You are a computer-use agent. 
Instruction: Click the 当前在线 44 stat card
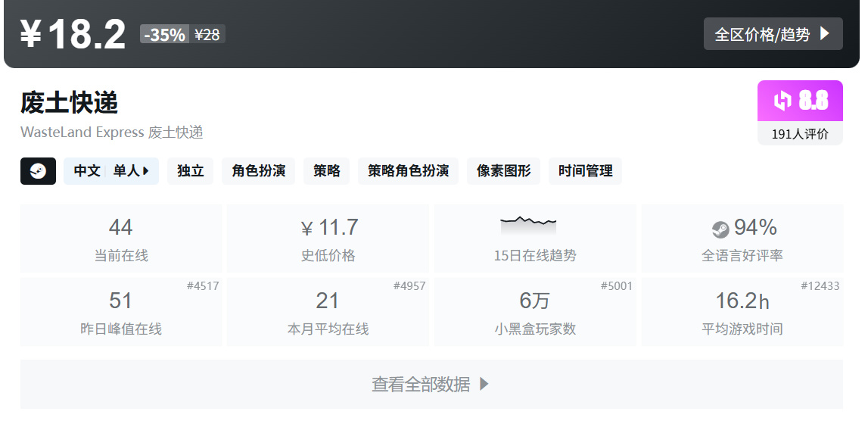point(121,238)
